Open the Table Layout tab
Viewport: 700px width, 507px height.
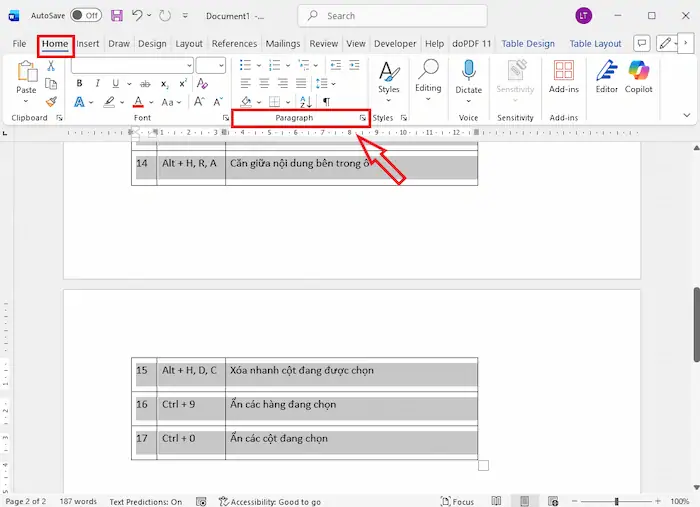coord(595,44)
